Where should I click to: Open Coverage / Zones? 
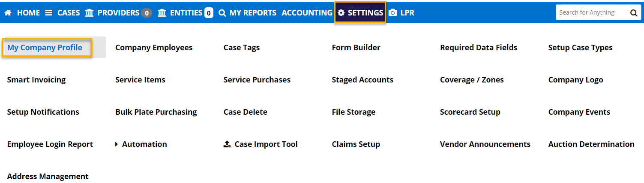(x=472, y=80)
